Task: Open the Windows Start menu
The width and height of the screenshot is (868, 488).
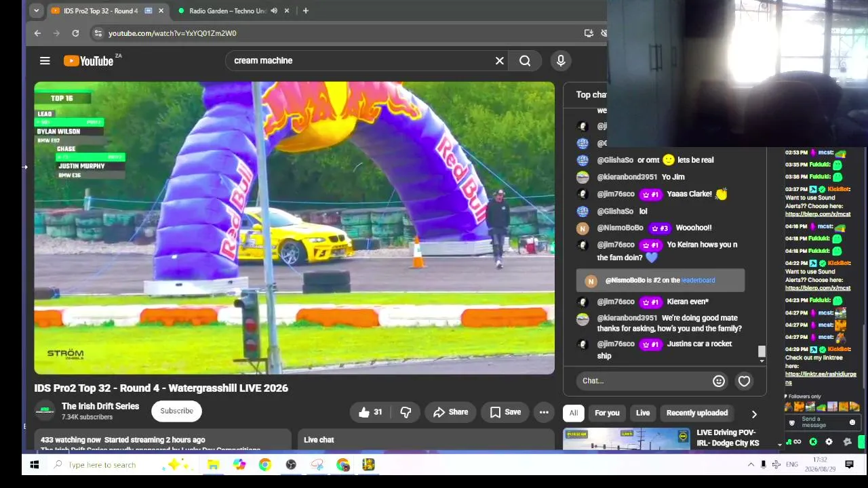Action: (x=35, y=465)
